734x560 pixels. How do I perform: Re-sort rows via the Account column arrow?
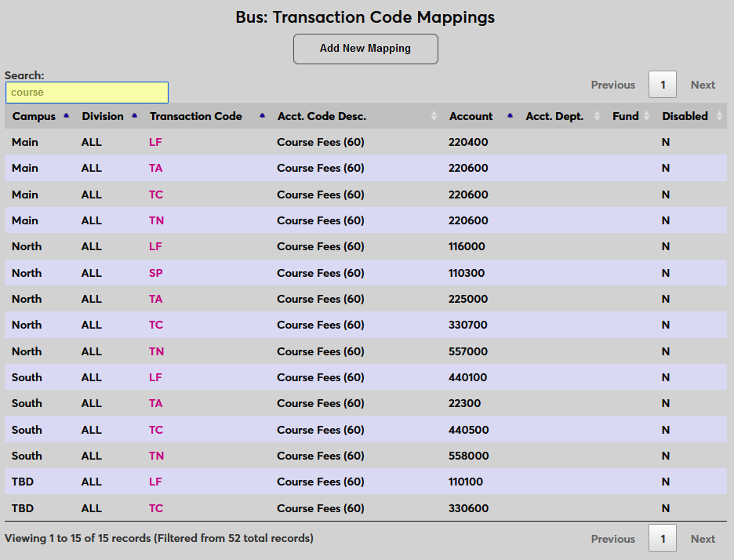(x=509, y=115)
